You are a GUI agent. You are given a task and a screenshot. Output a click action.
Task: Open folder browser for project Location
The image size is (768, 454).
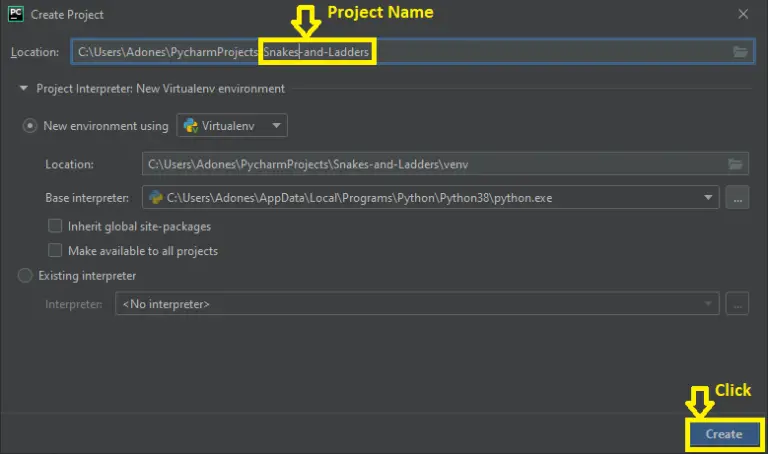coord(740,51)
